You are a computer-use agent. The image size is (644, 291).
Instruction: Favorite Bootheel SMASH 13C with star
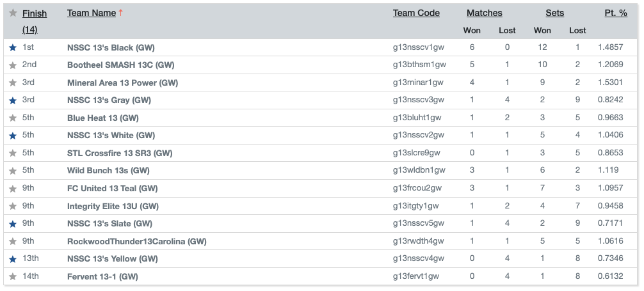pyautogui.click(x=13, y=65)
